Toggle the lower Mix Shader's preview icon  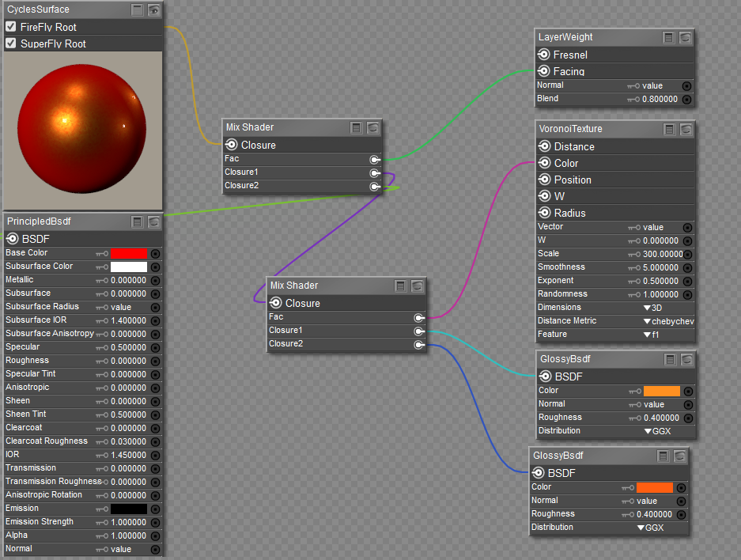coord(418,286)
